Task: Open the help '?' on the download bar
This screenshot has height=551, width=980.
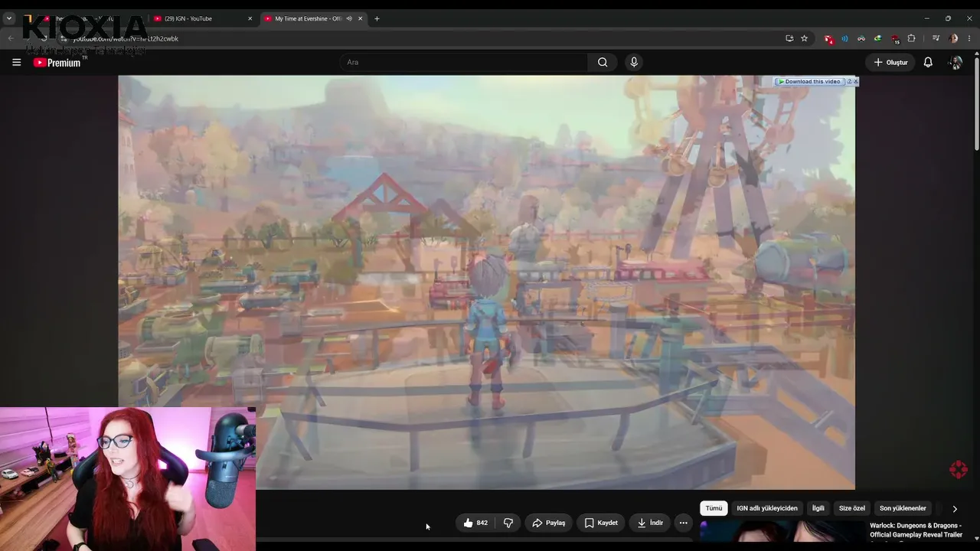Action: coord(849,81)
